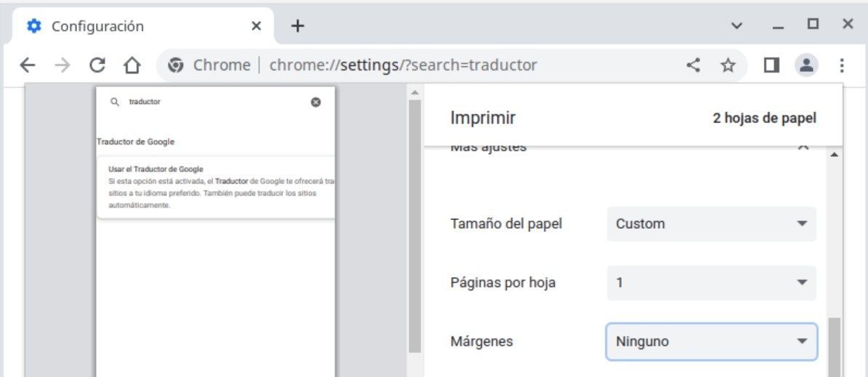
Task: Reload the page with the refresh icon
Action: click(97, 65)
